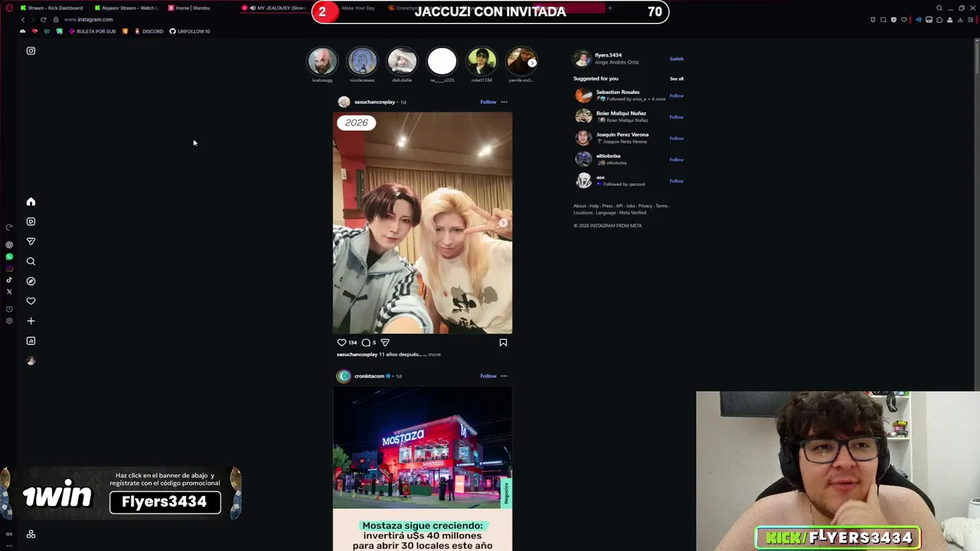Viewport: 980px width, 551px height.
Task: Open browser Downloads icon
Action: pos(961,20)
